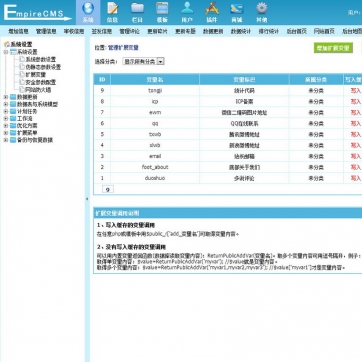Collapse the 系统设置 tree node
Screen dimensions: 362x362
tap(6, 52)
